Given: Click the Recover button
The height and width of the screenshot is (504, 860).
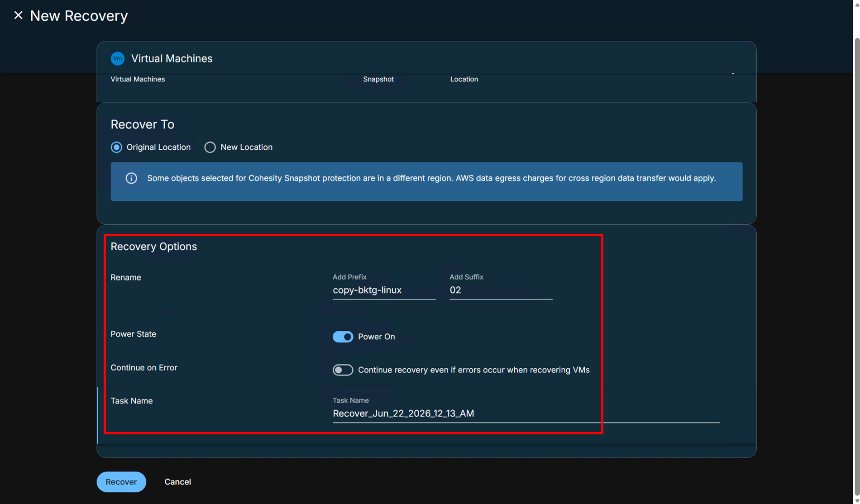Looking at the screenshot, I should tap(121, 482).
